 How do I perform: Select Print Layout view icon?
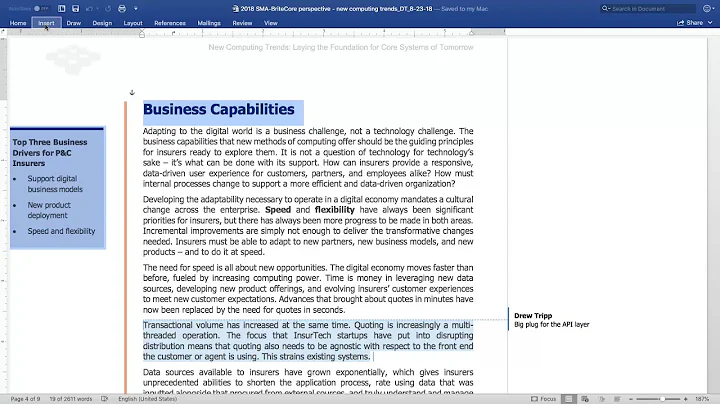coord(568,399)
